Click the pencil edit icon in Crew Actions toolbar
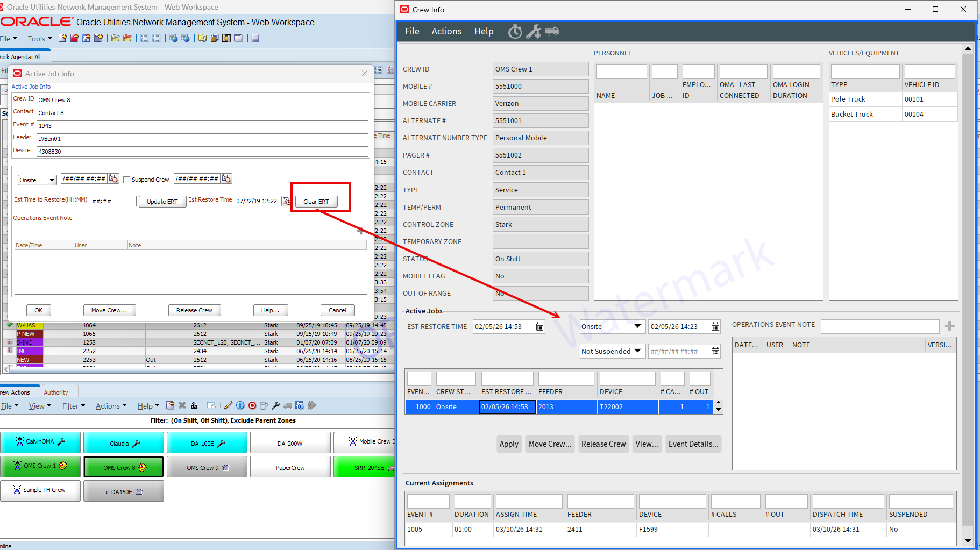This screenshot has height=550, width=980. pos(229,406)
